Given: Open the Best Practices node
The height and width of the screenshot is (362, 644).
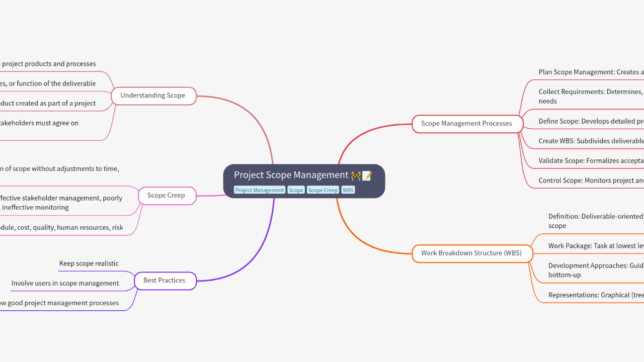Looking at the screenshot, I should click(164, 280).
